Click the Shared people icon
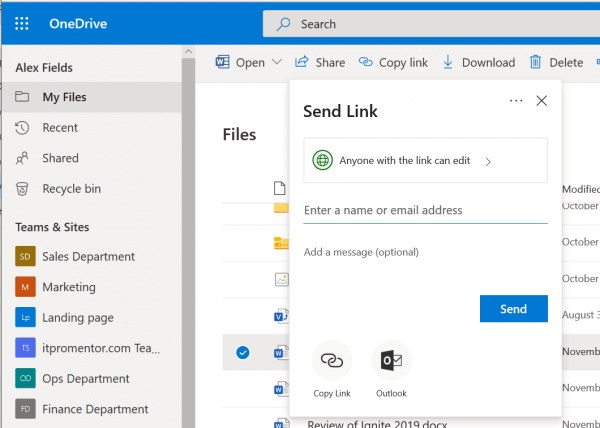The image size is (600, 428). 22,158
